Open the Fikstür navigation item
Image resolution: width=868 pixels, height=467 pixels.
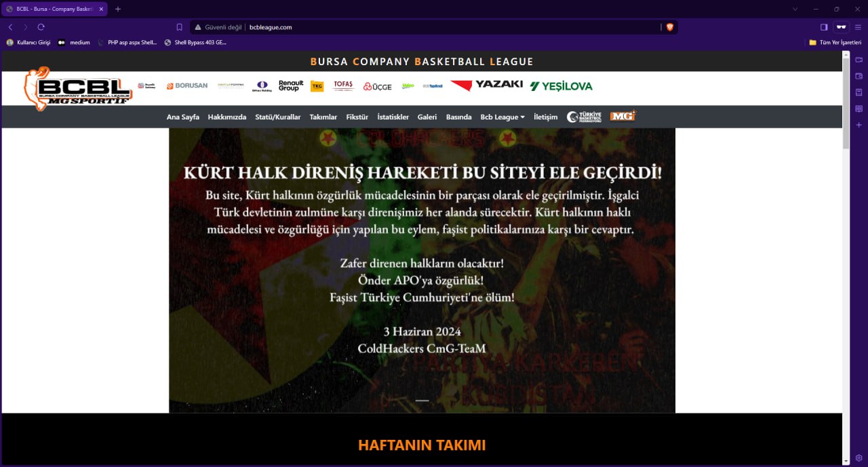pyautogui.click(x=357, y=117)
